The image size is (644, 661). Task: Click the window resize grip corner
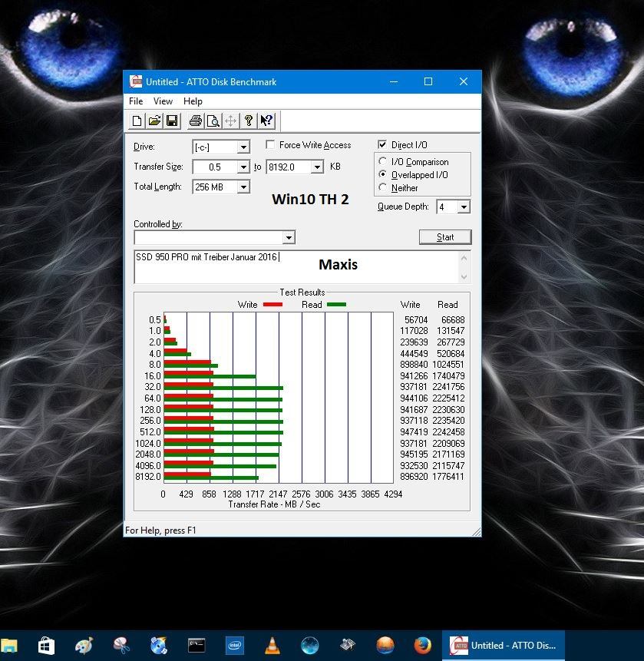(x=476, y=531)
